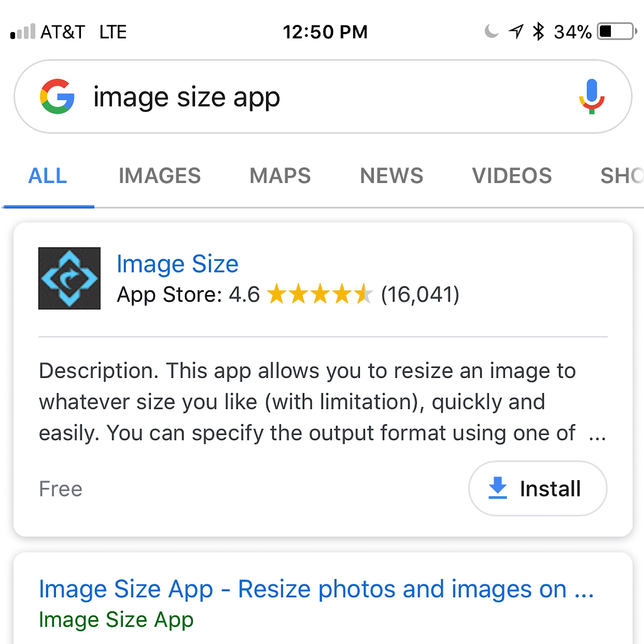Tap the battery icon in status bar

(x=617, y=32)
